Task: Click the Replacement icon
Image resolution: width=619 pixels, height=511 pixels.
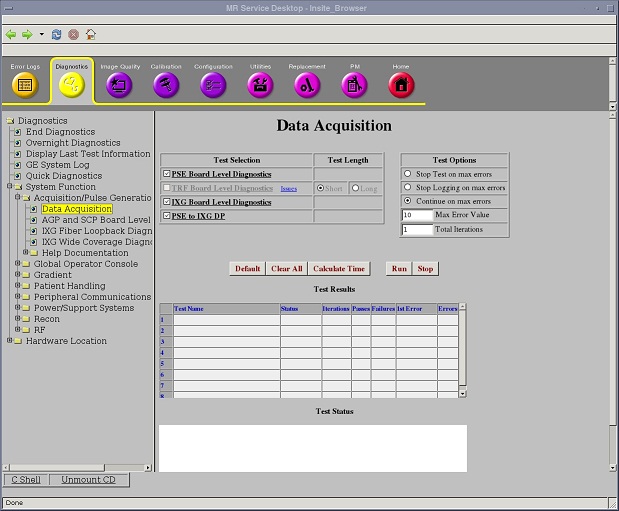Action: (x=307, y=85)
